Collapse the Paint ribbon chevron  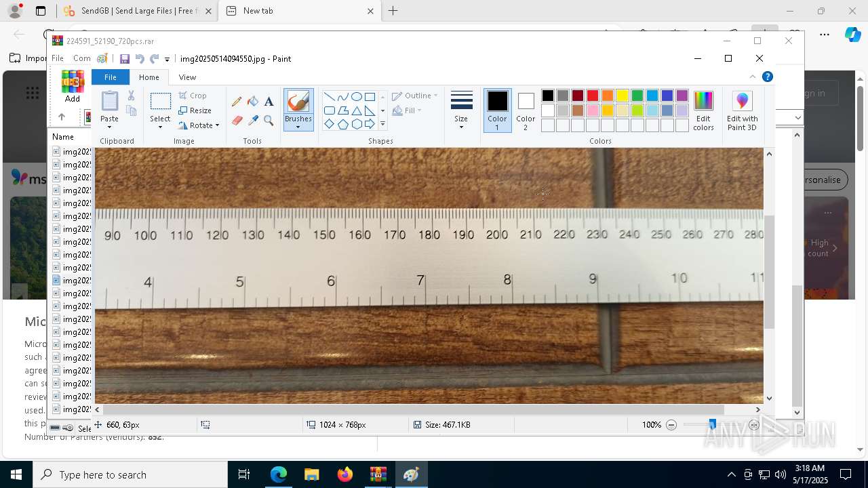click(752, 77)
